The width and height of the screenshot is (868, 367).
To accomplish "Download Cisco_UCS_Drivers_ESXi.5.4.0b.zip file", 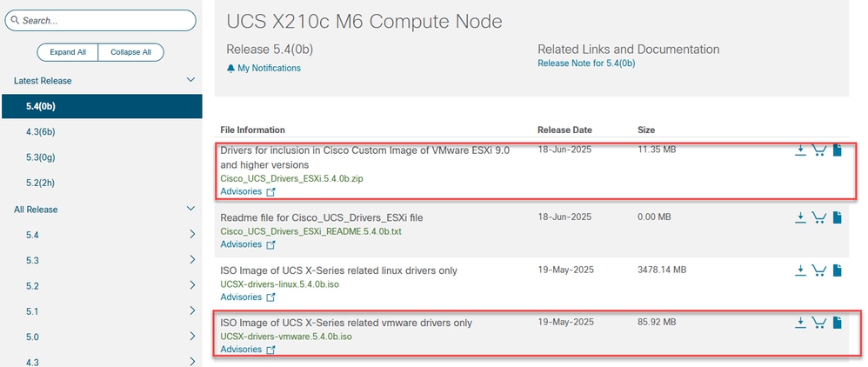I will click(x=800, y=150).
